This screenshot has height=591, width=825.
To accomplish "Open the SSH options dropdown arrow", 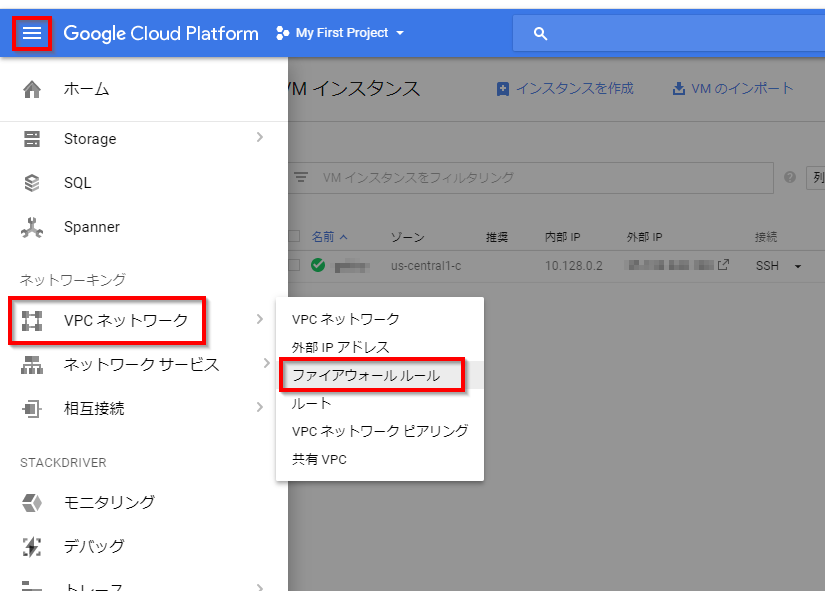I will click(798, 266).
